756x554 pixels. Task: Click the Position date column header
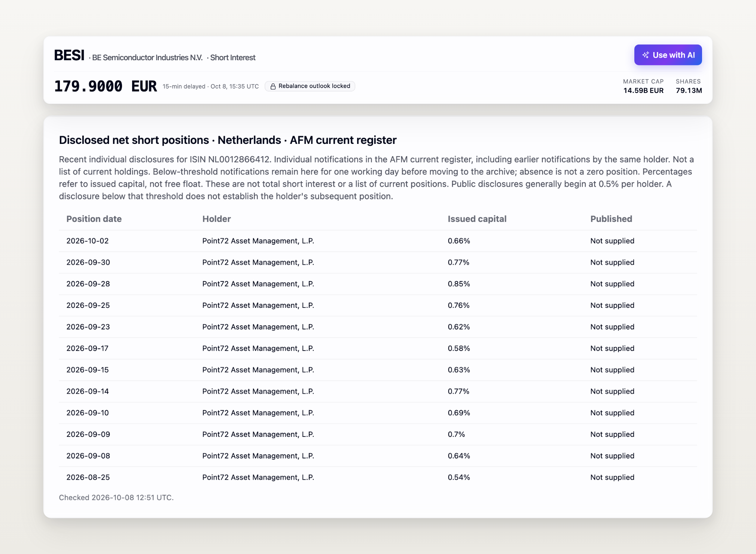coord(94,219)
